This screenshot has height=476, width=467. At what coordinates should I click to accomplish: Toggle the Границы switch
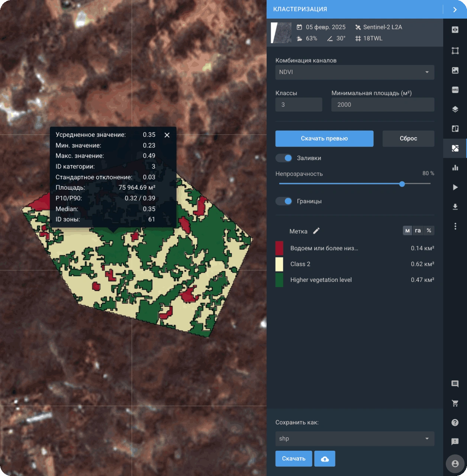pyautogui.click(x=284, y=201)
